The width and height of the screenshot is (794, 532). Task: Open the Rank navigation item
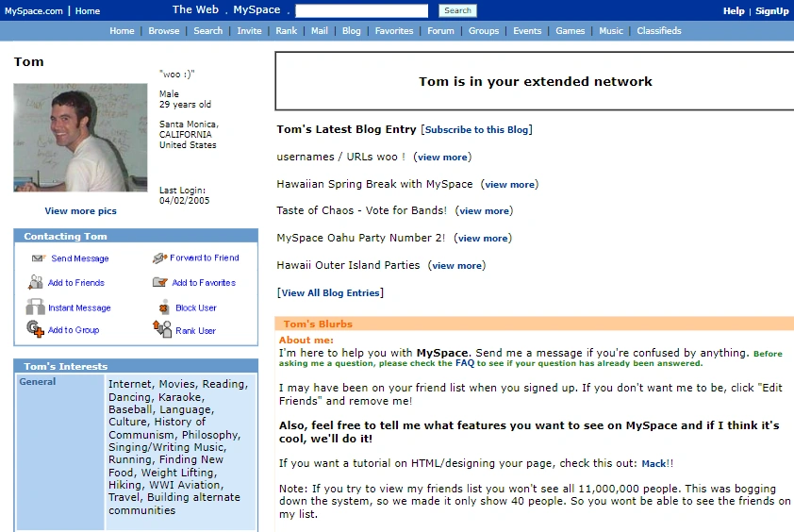click(286, 31)
